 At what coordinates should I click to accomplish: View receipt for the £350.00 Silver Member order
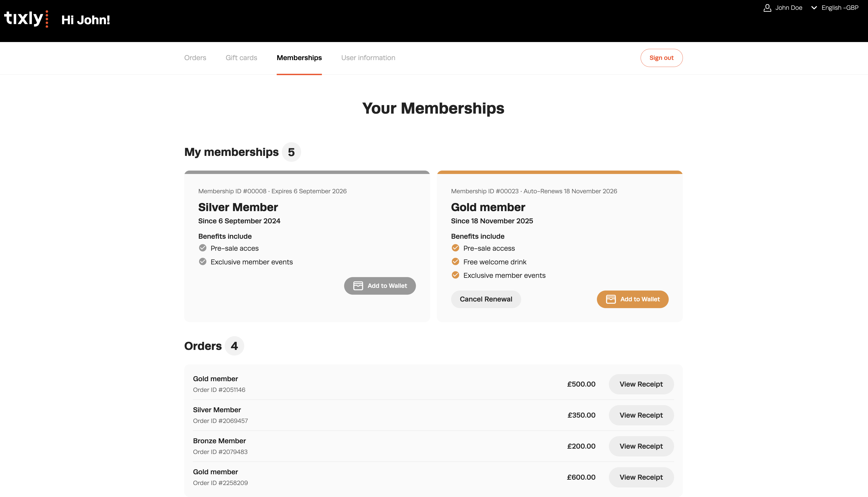tap(641, 415)
